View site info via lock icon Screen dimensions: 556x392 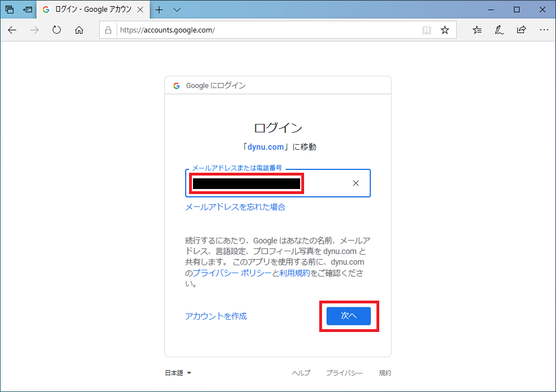(108, 30)
